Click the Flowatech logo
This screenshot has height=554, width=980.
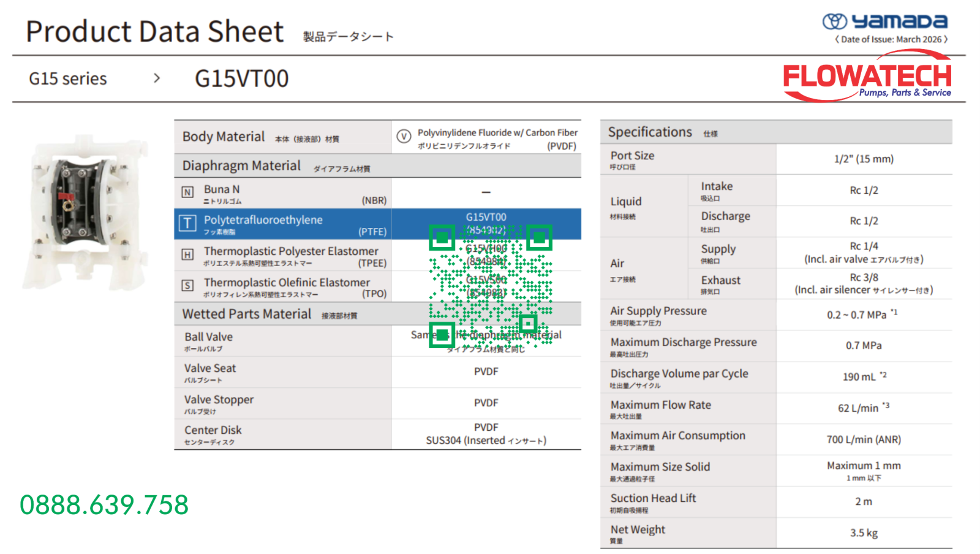[867, 77]
